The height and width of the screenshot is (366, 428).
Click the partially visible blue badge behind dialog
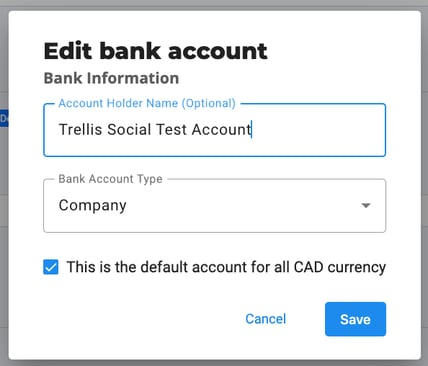click(4, 118)
